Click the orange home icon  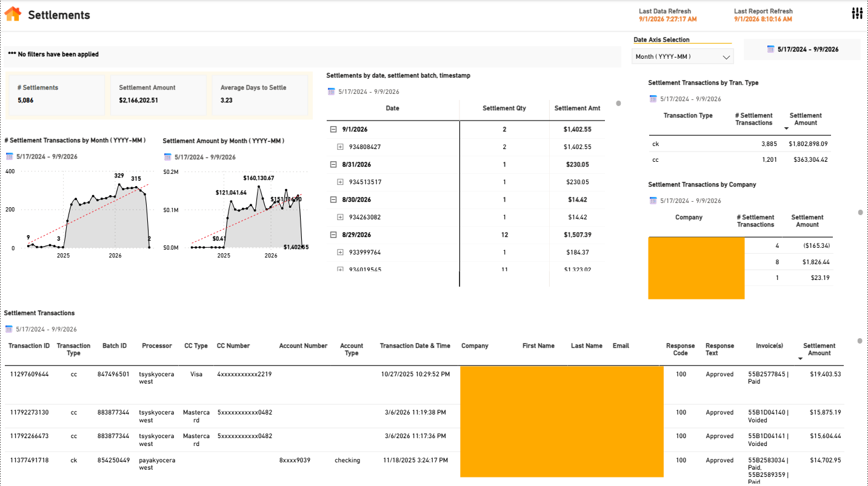[13, 14]
